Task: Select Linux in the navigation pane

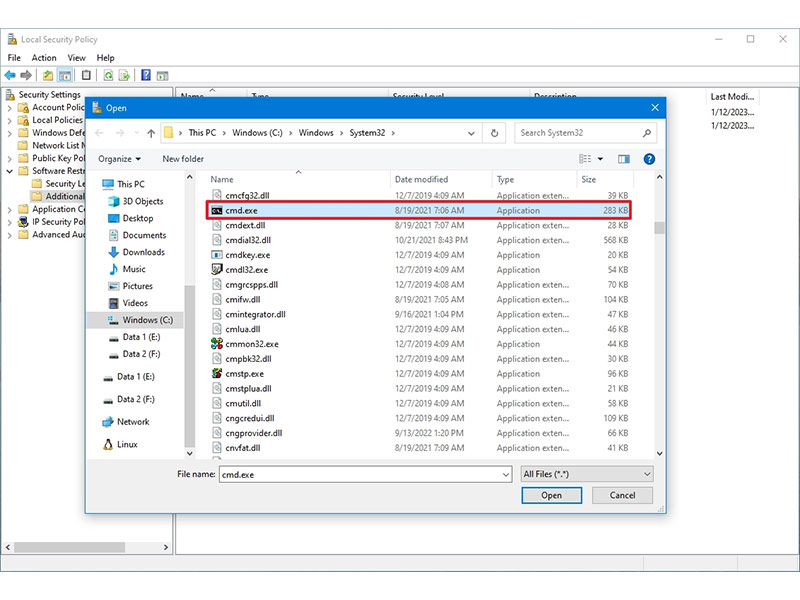Action: coord(120,444)
